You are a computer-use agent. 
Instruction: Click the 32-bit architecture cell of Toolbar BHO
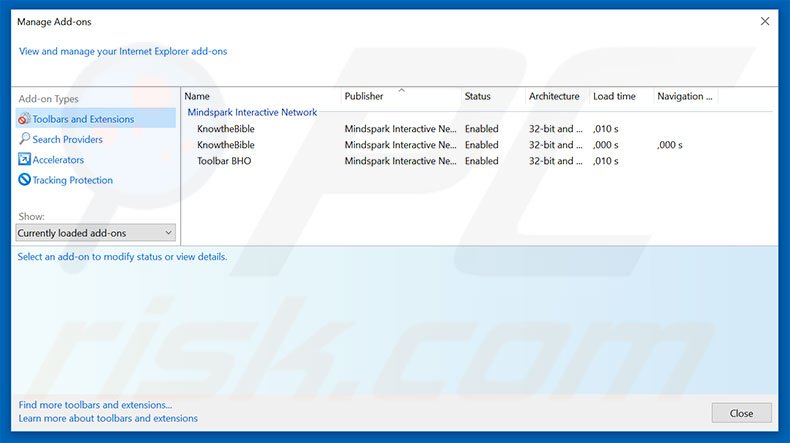(x=555, y=161)
